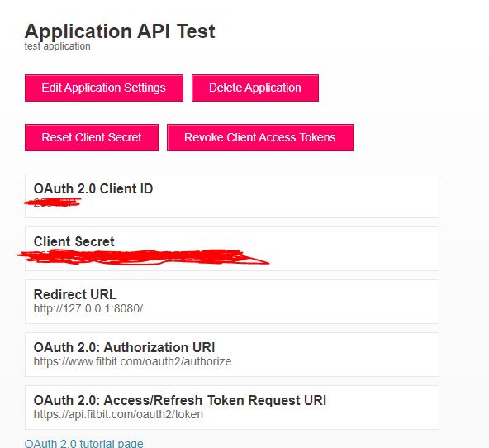Click the test application subtitle

pos(57,46)
